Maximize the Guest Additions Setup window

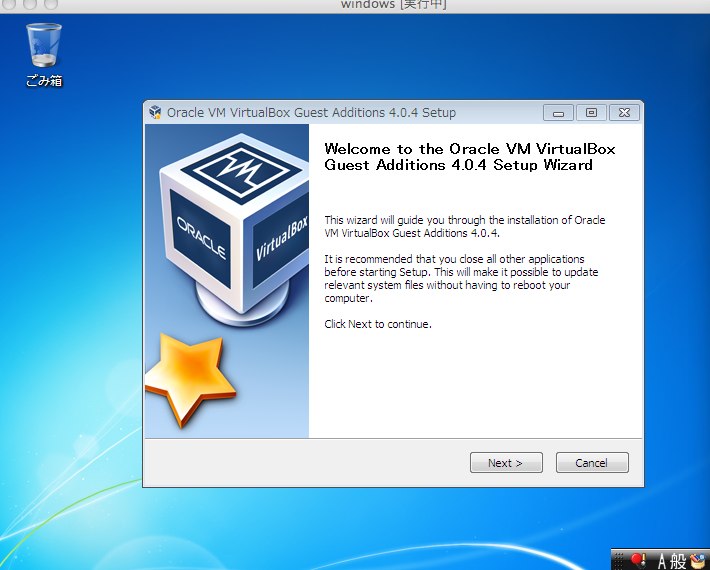[x=591, y=113]
